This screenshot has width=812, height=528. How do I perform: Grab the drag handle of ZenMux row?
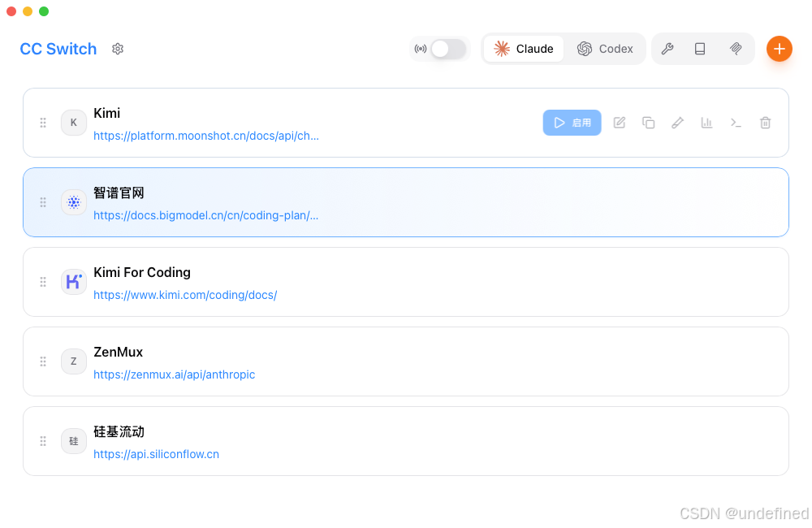click(x=43, y=361)
